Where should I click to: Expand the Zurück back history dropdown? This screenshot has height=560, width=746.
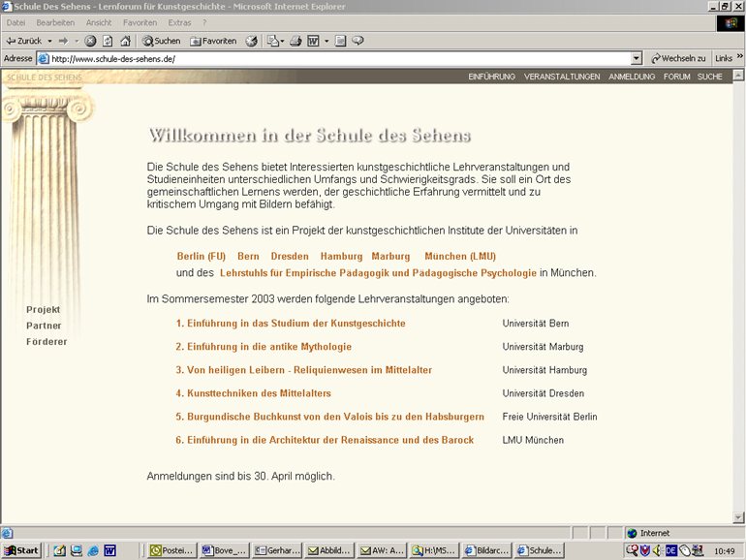pos(48,41)
